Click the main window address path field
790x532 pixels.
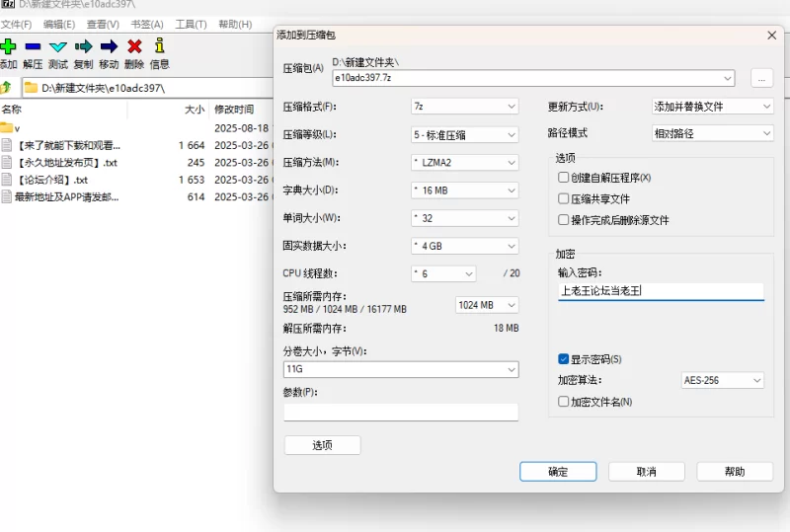tap(147, 88)
